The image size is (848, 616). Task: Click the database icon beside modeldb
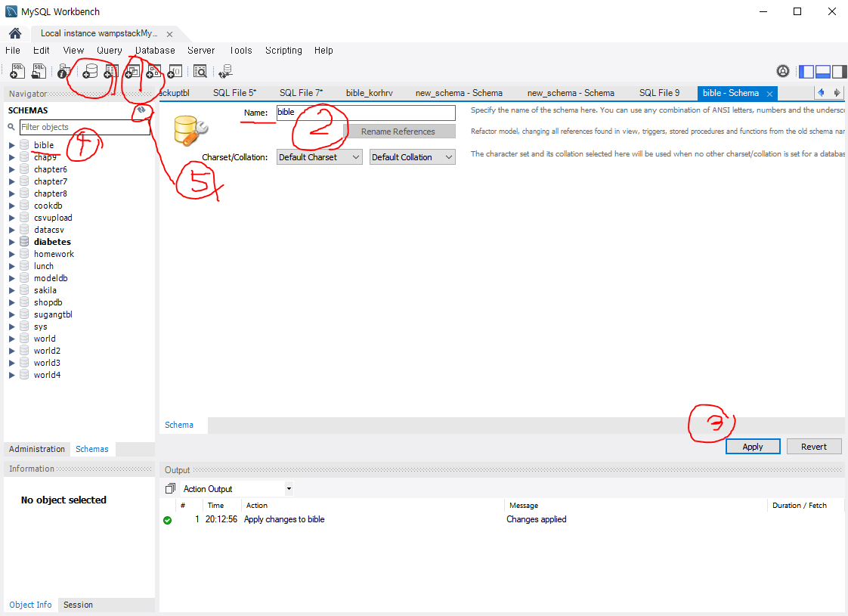24,278
